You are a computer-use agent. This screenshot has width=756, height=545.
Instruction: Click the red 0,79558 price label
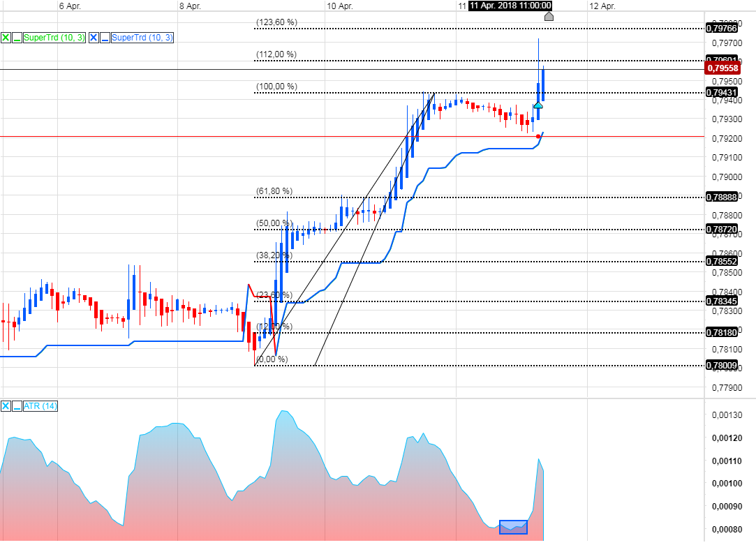coord(724,68)
